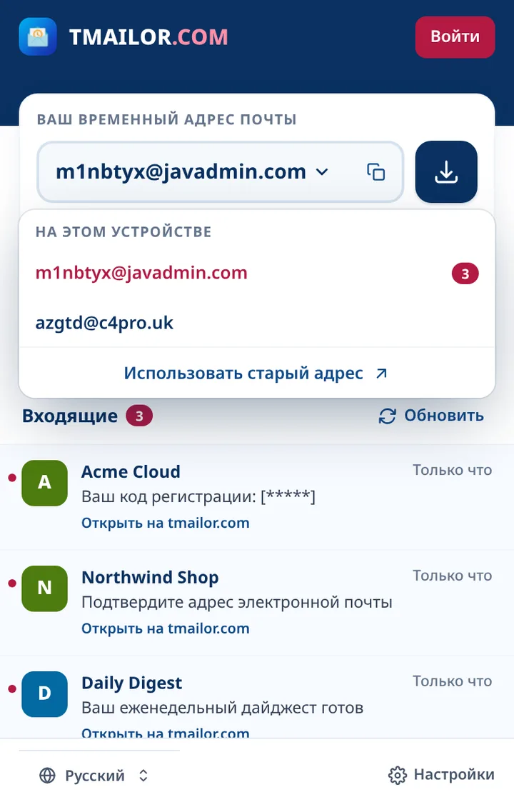This screenshot has width=514, height=812.
Task: Switch to azgtd@c4pro.uk address
Action: click(x=257, y=323)
